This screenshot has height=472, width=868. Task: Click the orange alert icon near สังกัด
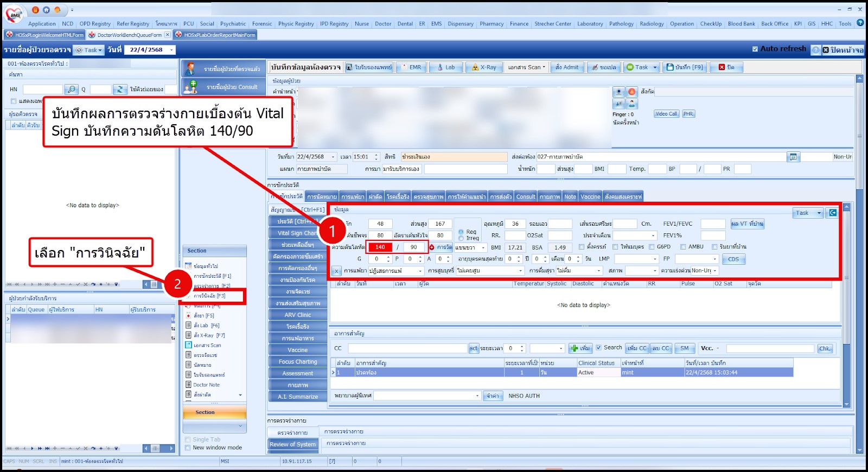click(631, 92)
